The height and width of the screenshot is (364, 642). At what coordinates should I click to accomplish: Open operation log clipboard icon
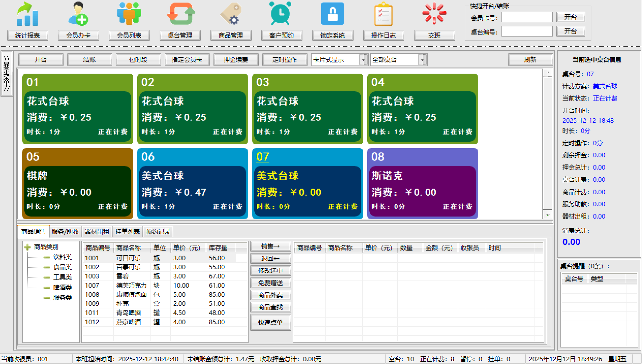(x=383, y=14)
